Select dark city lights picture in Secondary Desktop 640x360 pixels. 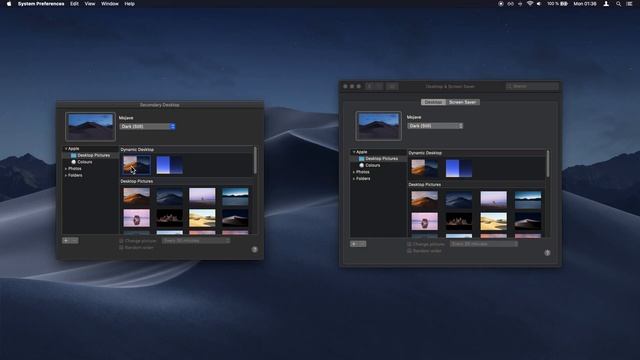pyautogui.click(x=169, y=218)
